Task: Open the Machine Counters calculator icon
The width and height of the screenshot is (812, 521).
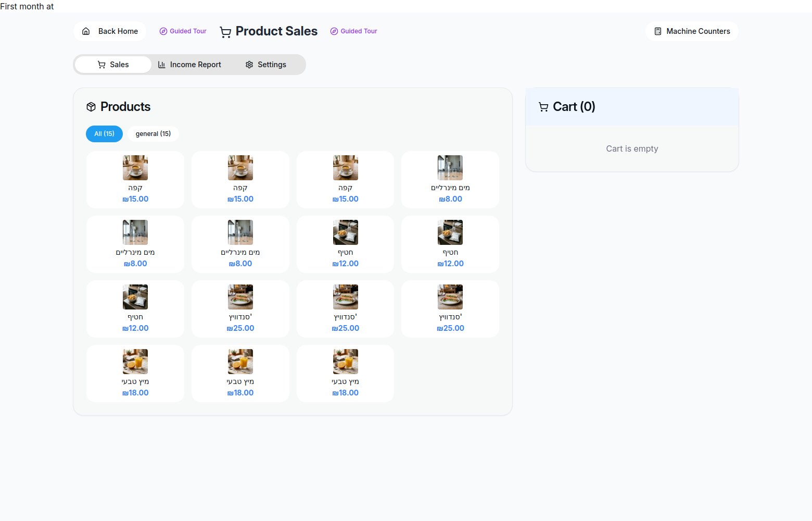Action: [x=658, y=31]
